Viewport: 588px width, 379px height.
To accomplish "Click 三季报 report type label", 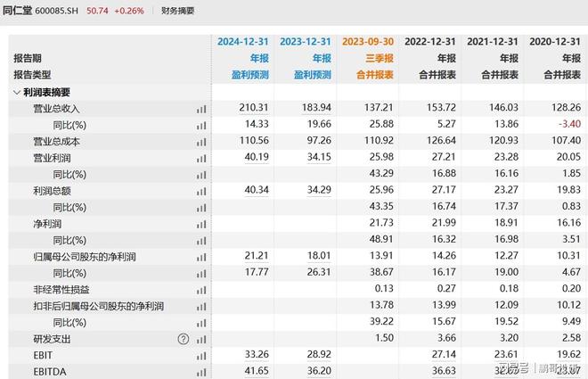I will click(380, 58).
